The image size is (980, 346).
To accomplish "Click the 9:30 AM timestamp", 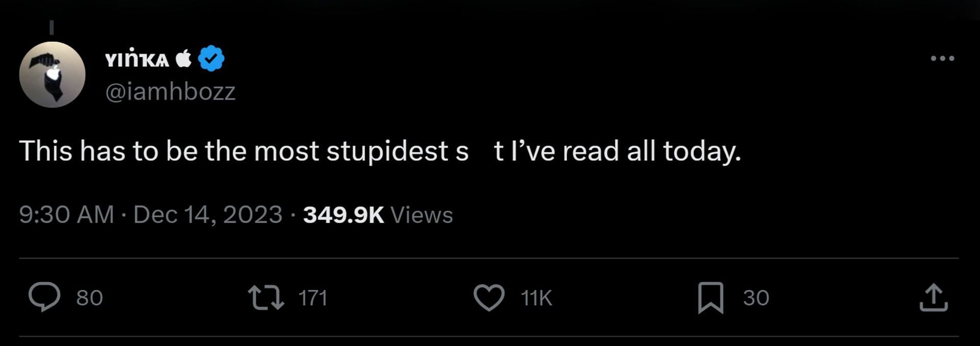I will pyautogui.click(x=66, y=214).
